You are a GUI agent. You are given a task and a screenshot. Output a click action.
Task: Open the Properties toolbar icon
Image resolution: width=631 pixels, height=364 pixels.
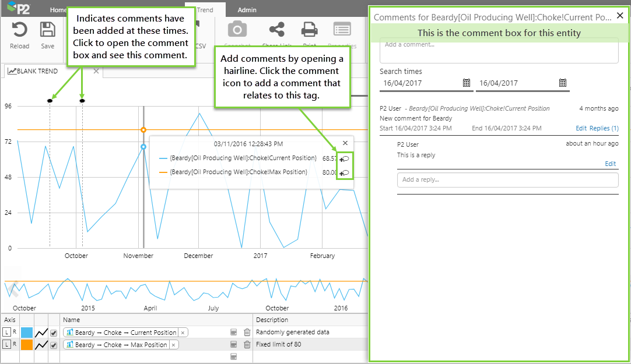click(342, 30)
